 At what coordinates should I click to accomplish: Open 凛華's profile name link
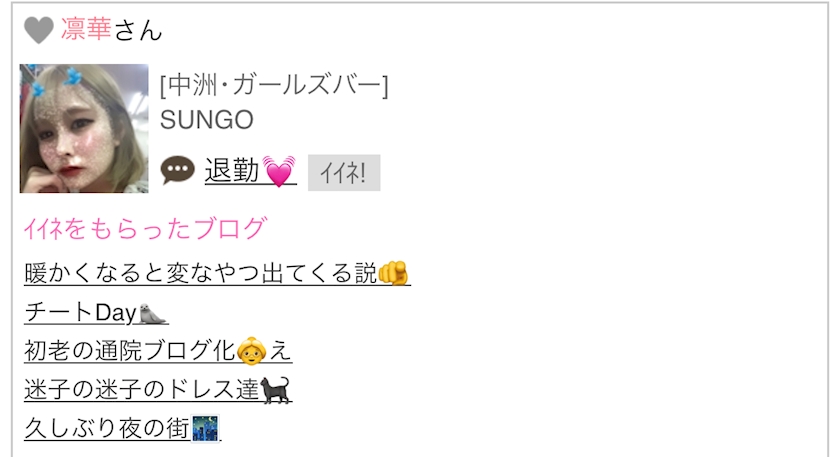[x=86, y=29]
